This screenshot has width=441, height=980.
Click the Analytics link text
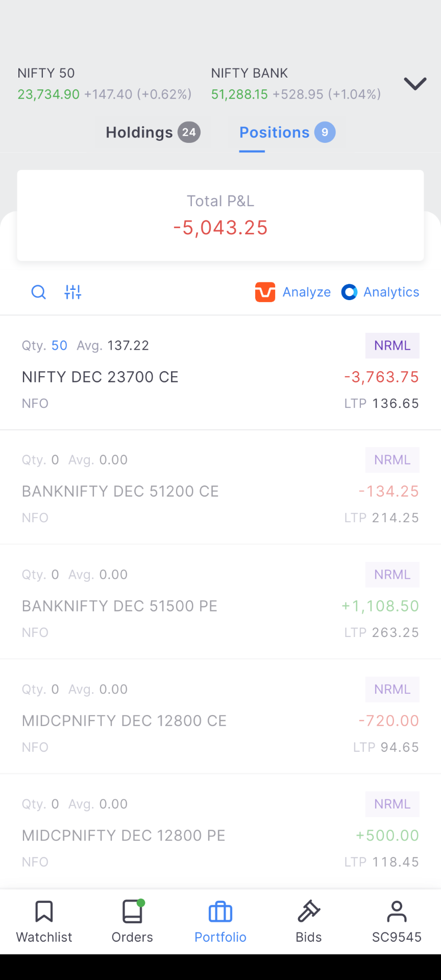click(391, 292)
